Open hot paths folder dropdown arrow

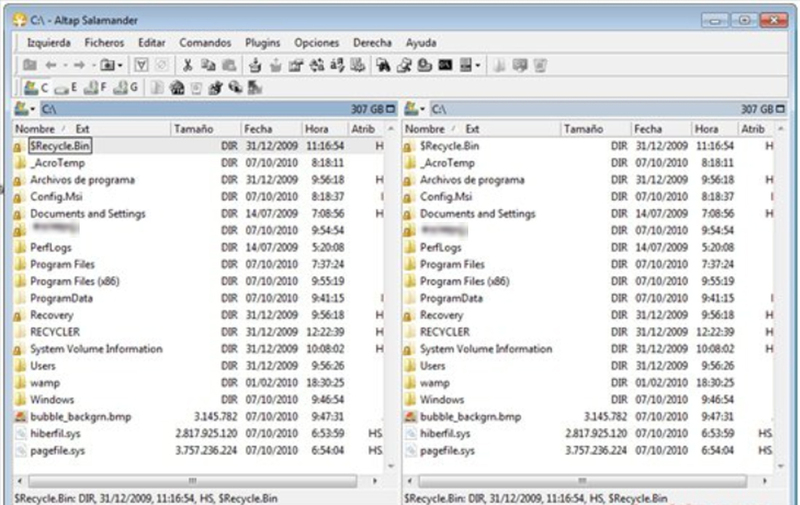pos(120,65)
